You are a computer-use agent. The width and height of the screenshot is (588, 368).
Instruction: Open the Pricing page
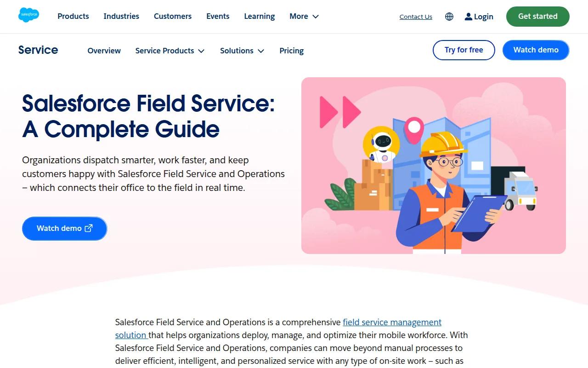(292, 51)
